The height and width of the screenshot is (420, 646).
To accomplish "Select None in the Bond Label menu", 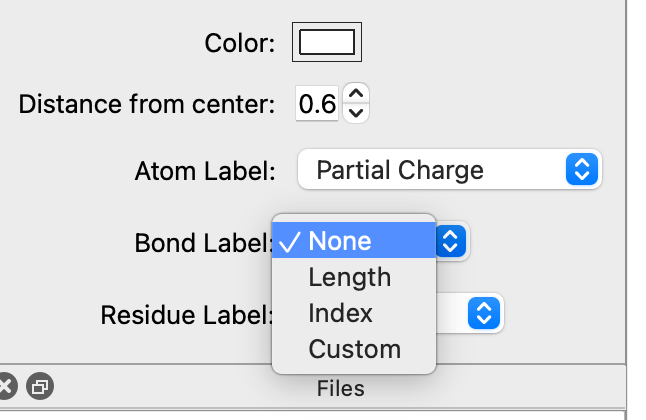I will pos(340,241).
